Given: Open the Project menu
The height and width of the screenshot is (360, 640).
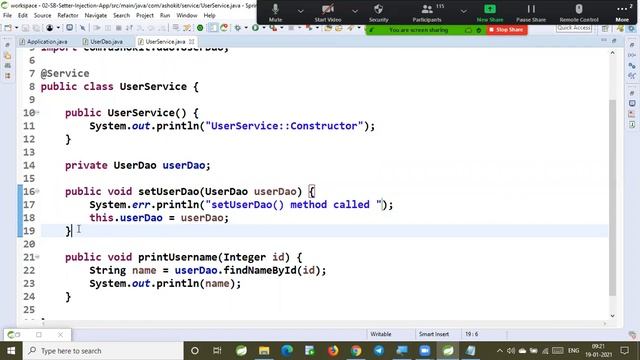Looking at the screenshot, I should (x=144, y=16).
